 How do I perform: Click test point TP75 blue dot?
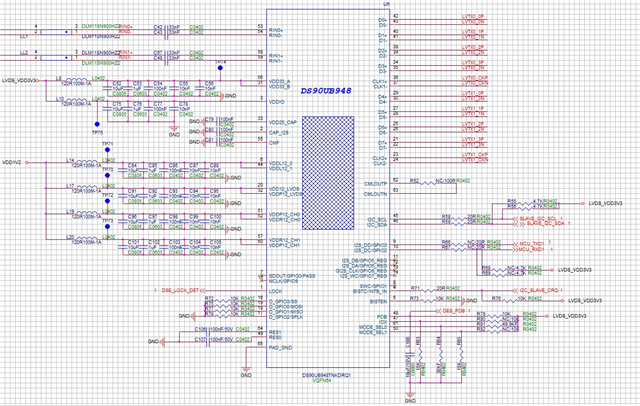coord(97,124)
